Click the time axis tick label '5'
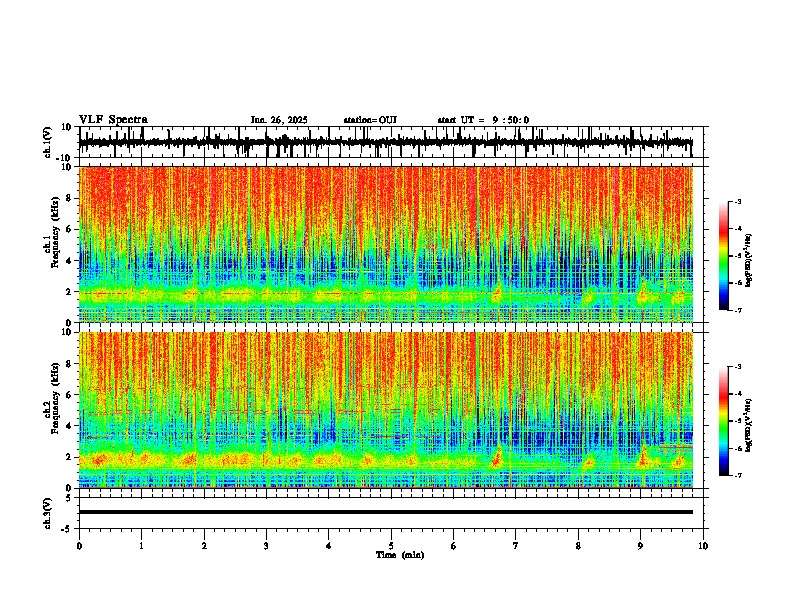 pos(391,546)
